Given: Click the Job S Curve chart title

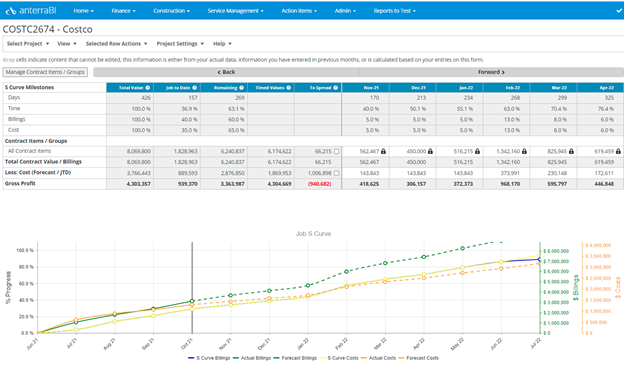Looking at the screenshot, I should coord(313,234).
